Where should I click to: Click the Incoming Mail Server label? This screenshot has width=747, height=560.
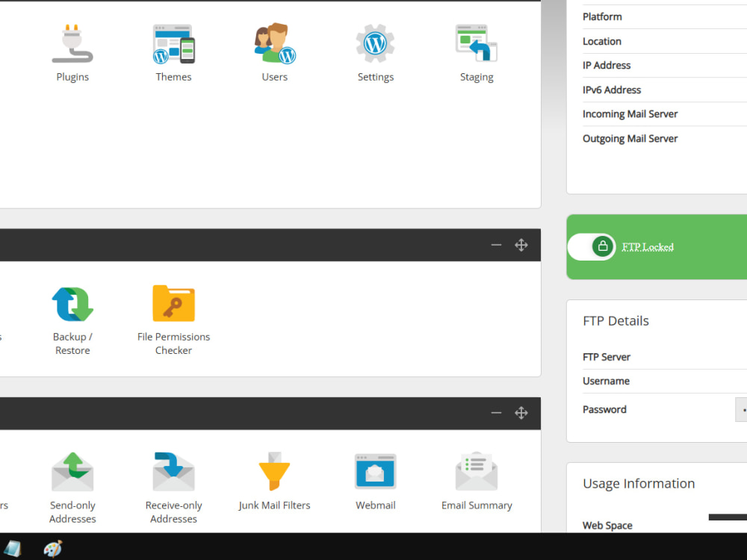(630, 113)
